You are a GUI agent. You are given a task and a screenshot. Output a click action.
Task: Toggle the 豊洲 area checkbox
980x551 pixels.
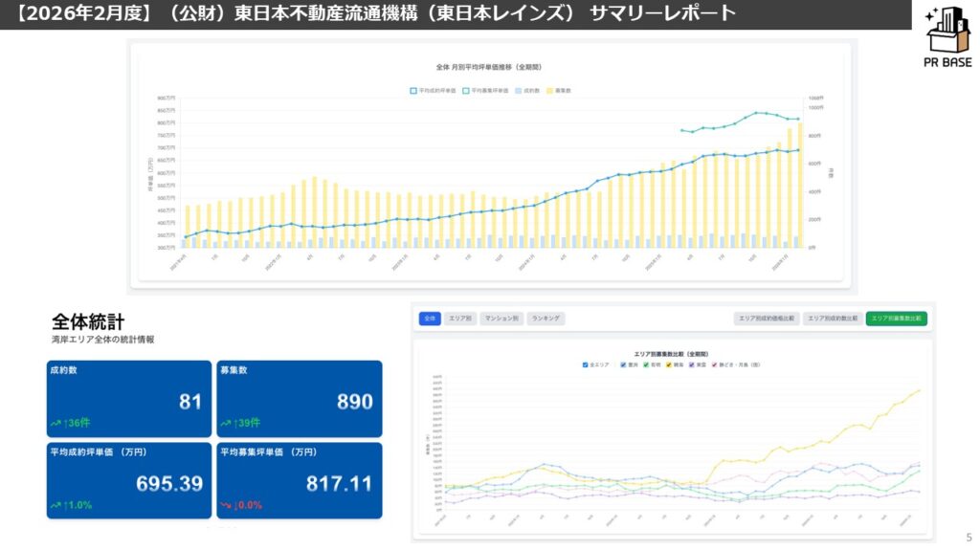[624, 364]
